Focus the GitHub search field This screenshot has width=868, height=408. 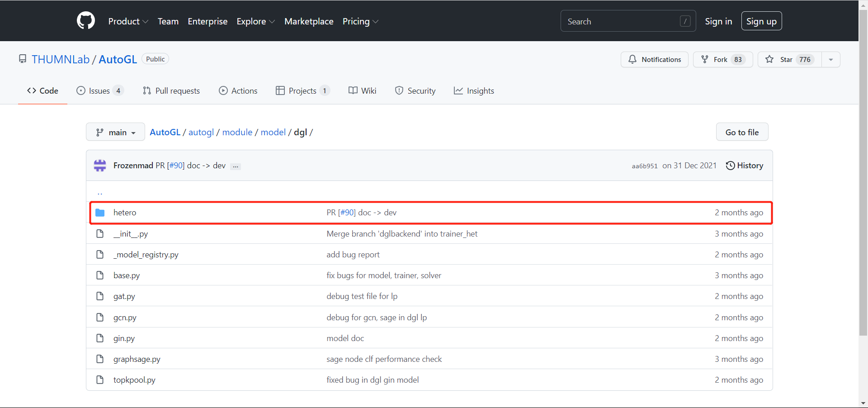point(628,21)
